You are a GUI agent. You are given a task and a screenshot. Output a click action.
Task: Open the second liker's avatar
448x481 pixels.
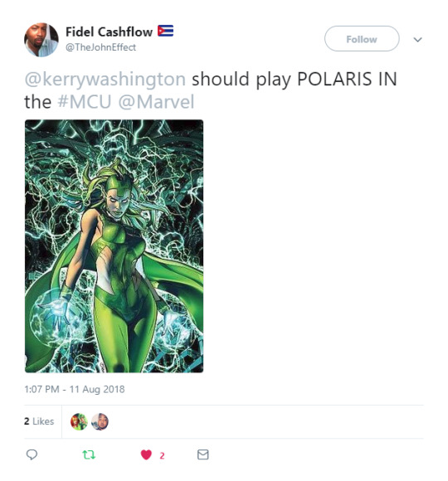[100, 421]
